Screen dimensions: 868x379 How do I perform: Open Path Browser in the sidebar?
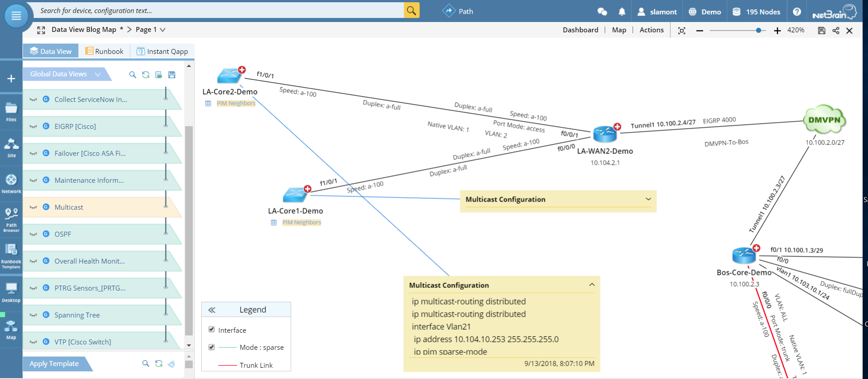coord(11,220)
